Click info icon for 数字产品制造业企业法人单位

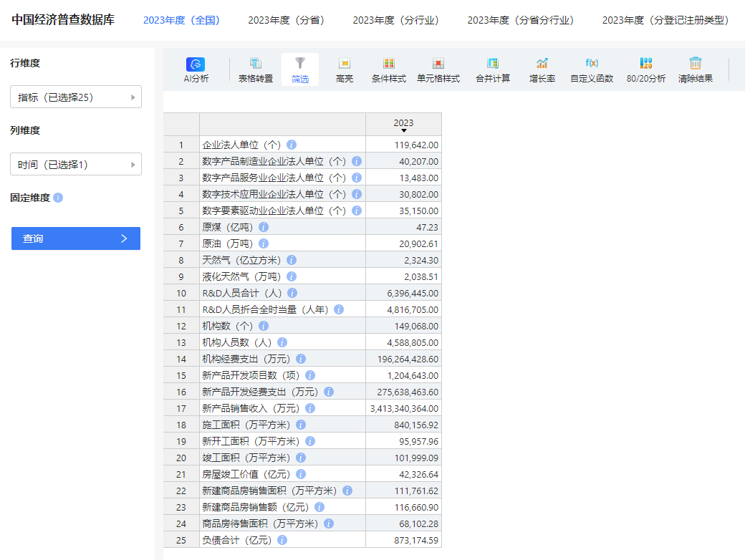(357, 161)
